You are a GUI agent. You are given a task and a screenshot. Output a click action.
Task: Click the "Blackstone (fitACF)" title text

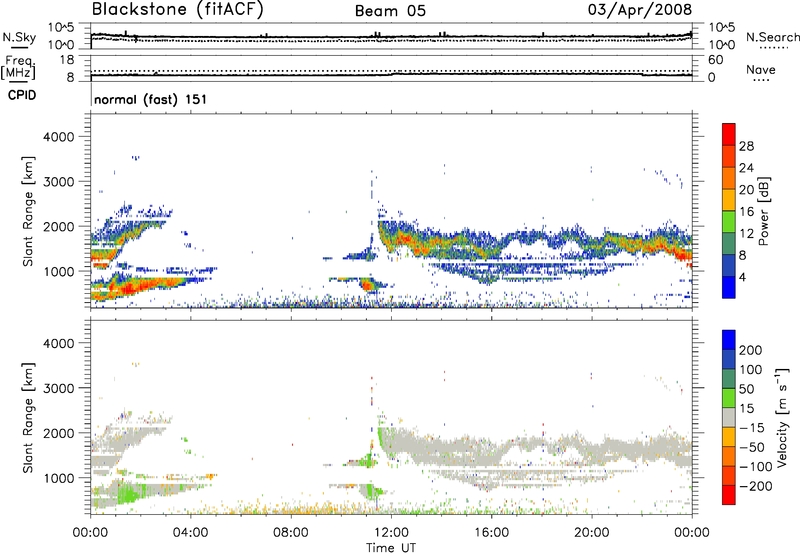click(x=178, y=10)
